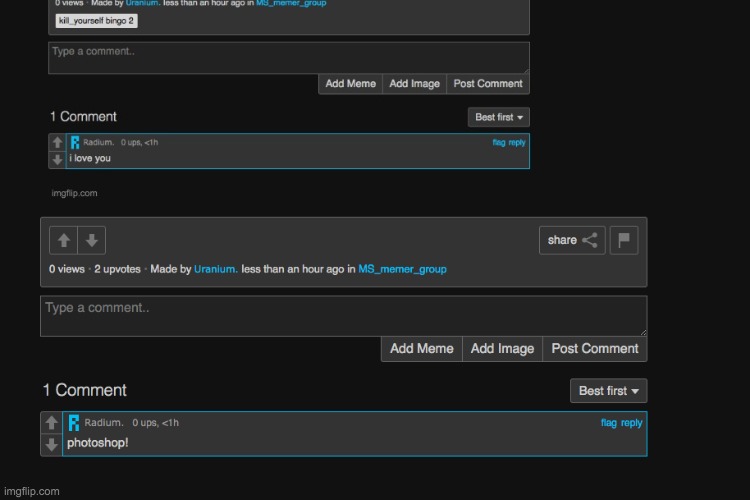
Task: Downvote the 'i love you' comment
Action: coord(57,159)
